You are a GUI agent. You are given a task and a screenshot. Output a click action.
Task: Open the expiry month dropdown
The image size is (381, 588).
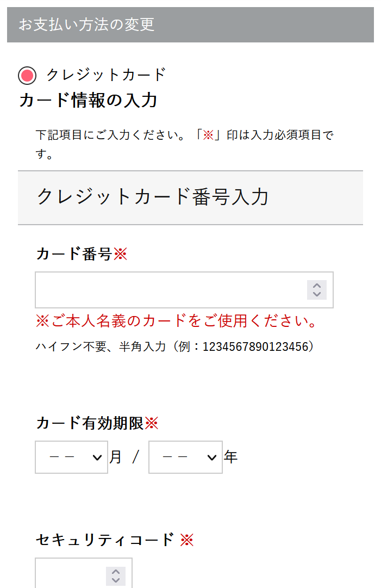(71, 457)
